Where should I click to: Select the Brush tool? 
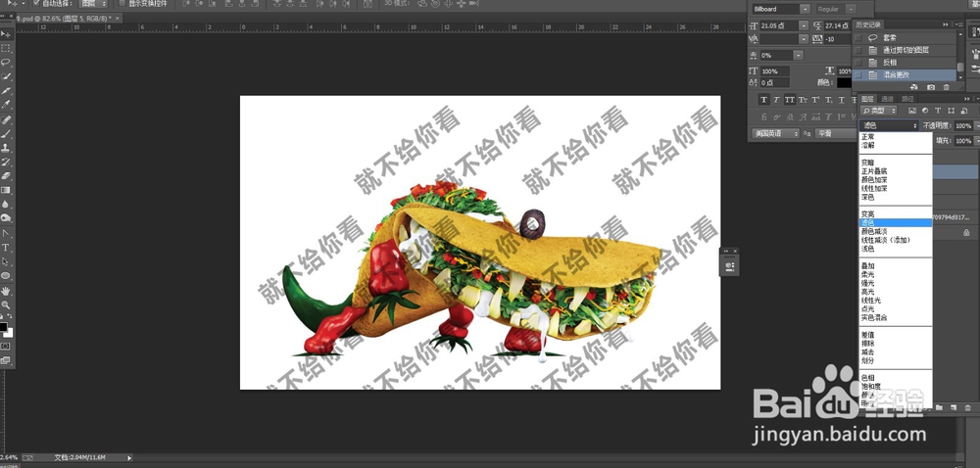click(x=6, y=133)
